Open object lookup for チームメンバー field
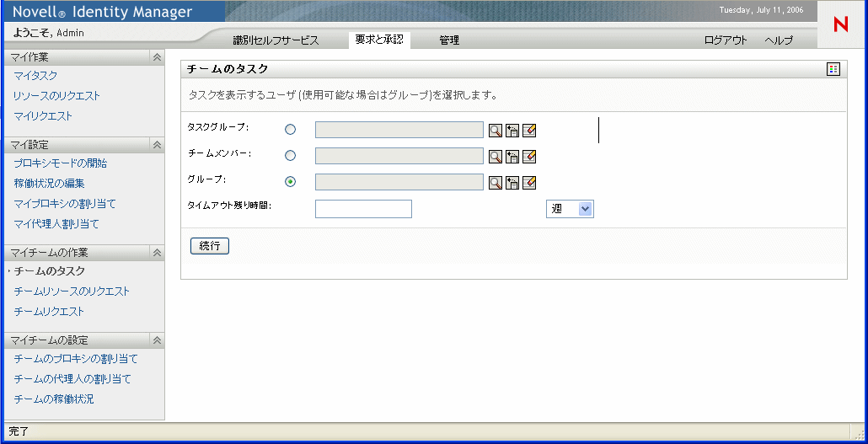This screenshot has width=868, height=444. (496, 157)
